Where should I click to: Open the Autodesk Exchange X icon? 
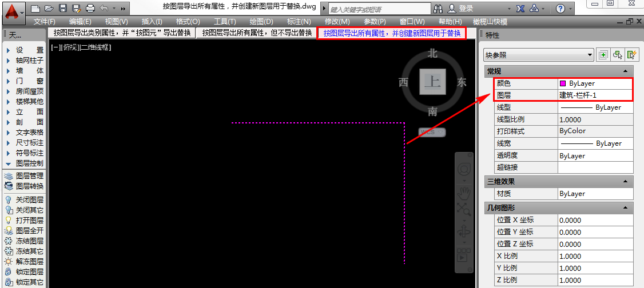pyautogui.click(x=520, y=8)
